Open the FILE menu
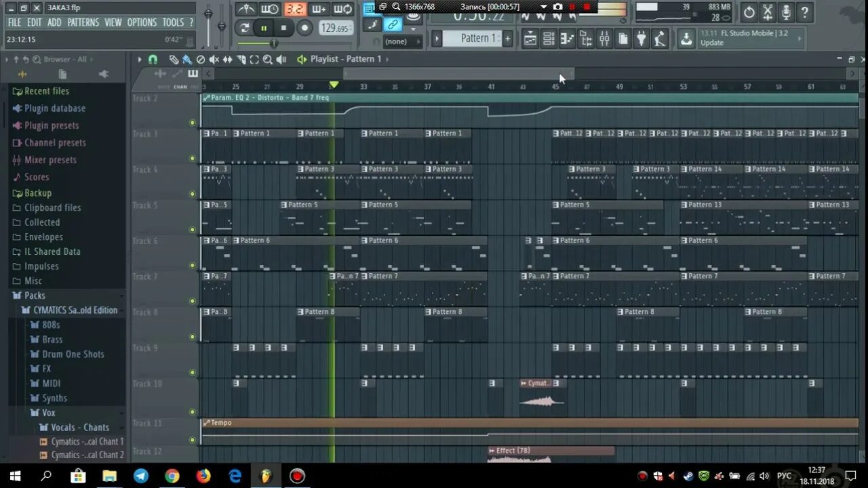Screen dimensions: 868x488 point(14,22)
